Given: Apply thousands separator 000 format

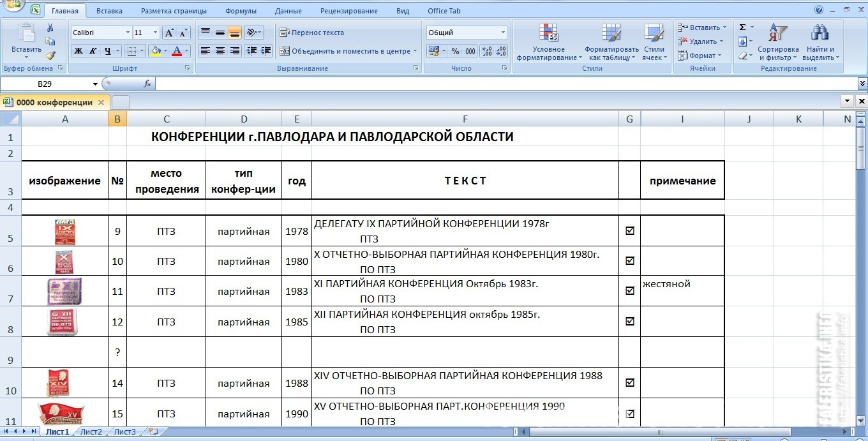Looking at the screenshot, I should pos(470,51).
